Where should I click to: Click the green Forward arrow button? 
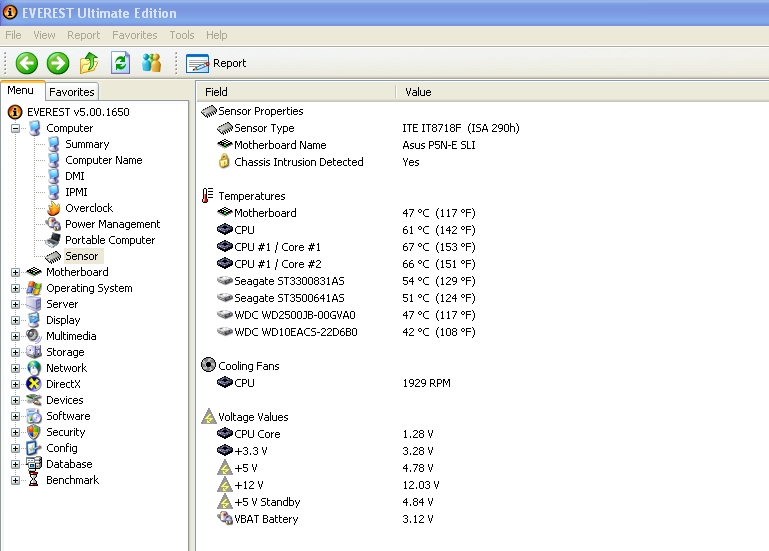coord(58,63)
